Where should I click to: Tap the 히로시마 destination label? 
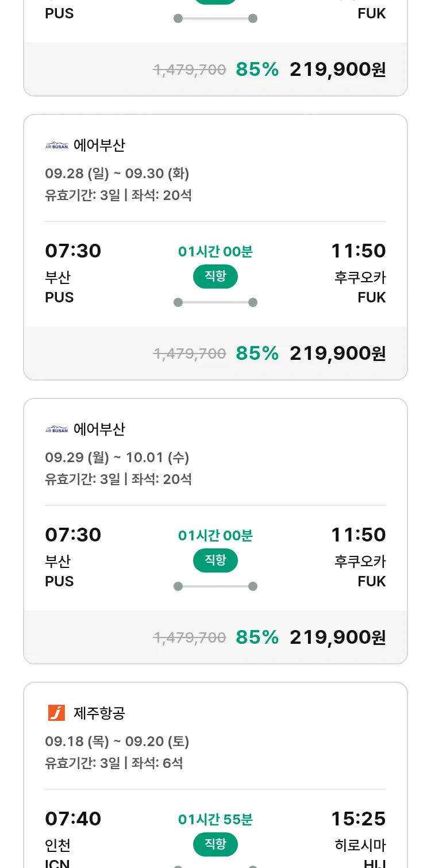coord(360,846)
